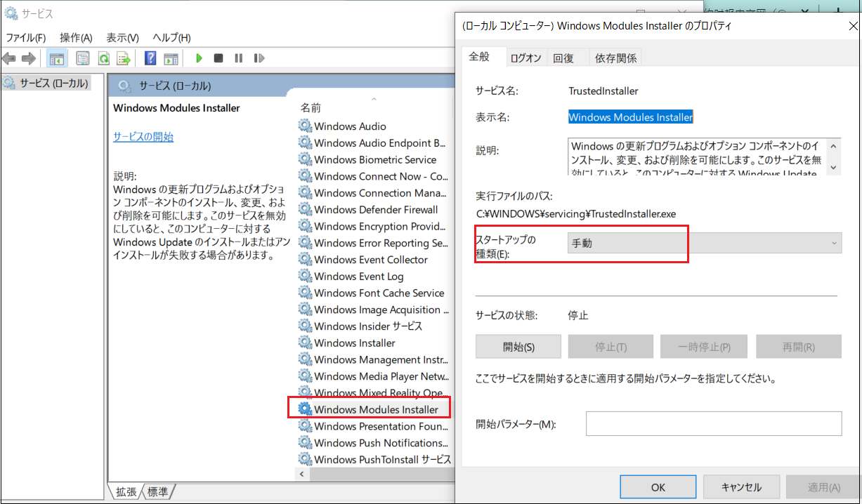
Task: Toggle the action pane toolbar icon
Action: [171, 58]
